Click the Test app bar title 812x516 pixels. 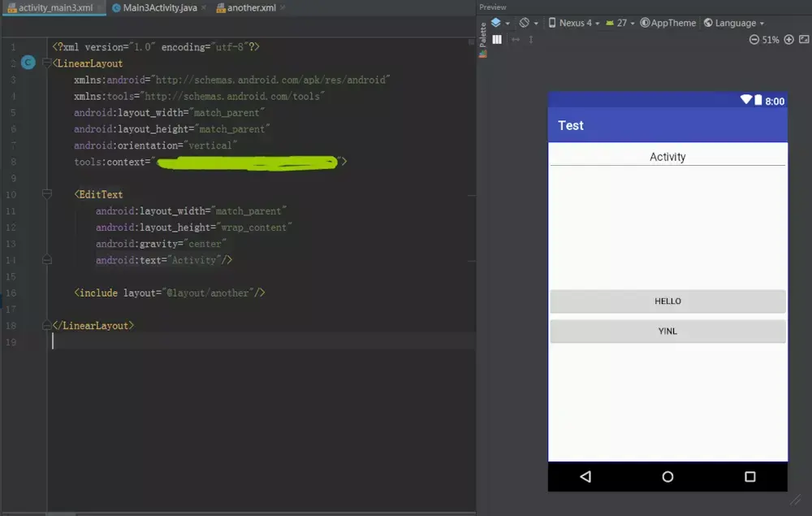pos(571,125)
